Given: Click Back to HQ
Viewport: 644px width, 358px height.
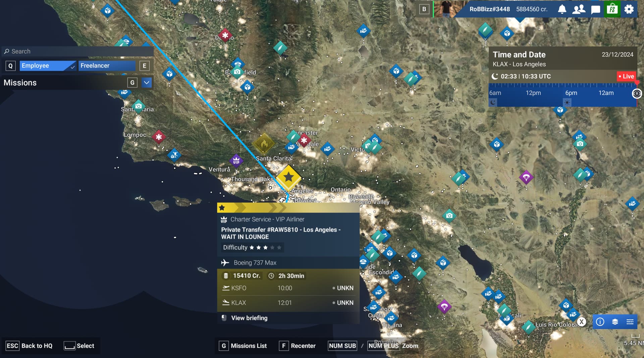Looking at the screenshot, I should (30, 346).
